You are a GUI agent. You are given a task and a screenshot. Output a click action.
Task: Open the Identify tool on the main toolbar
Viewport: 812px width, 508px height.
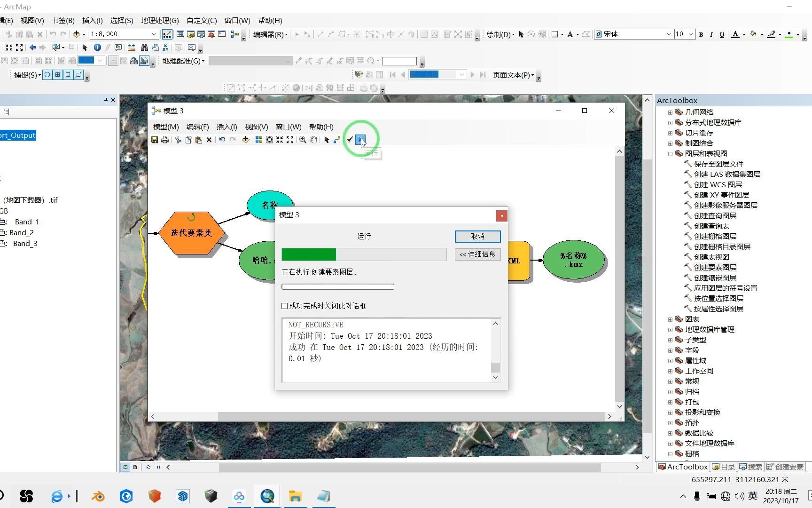[97, 48]
